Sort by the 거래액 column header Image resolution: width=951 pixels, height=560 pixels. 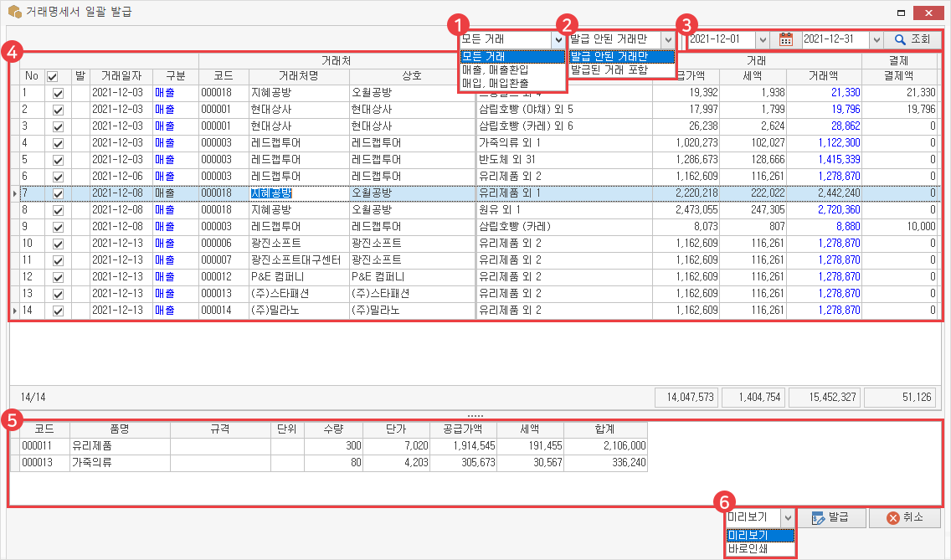tap(824, 76)
